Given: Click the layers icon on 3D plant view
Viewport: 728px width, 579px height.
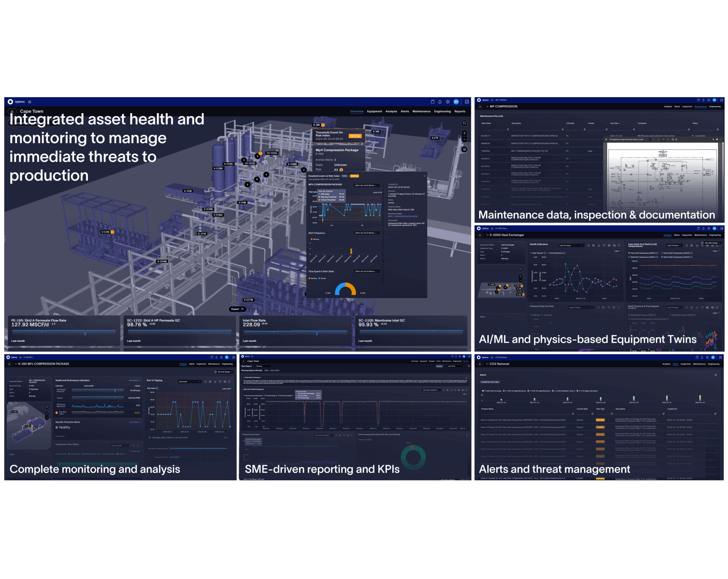Looking at the screenshot, I should click(464, 149).
